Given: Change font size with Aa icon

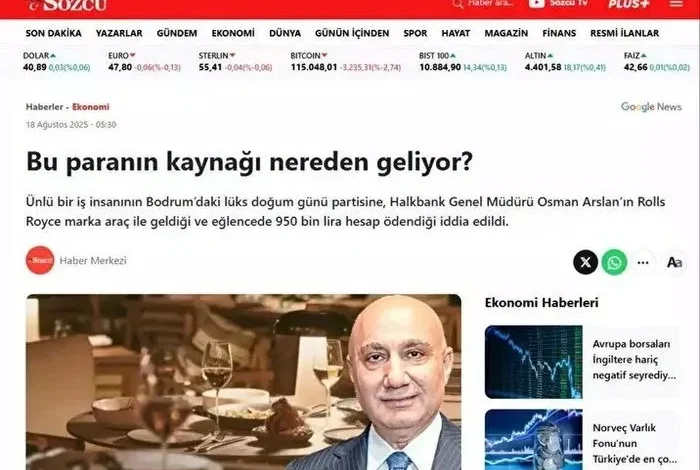Looking at the screenshot, I should (x=674, y=262).
